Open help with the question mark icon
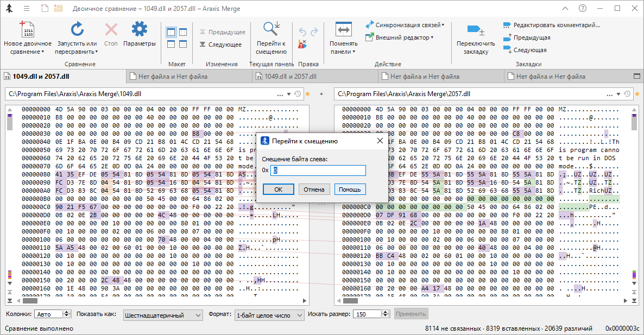Screen dimensions: 644x335 pos(583,8)
